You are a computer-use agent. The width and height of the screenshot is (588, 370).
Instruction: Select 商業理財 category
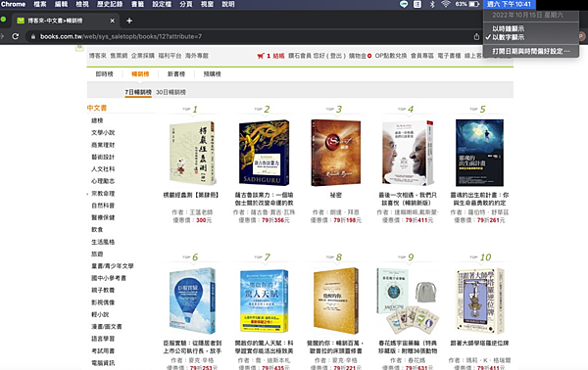(x=103, y=145)
